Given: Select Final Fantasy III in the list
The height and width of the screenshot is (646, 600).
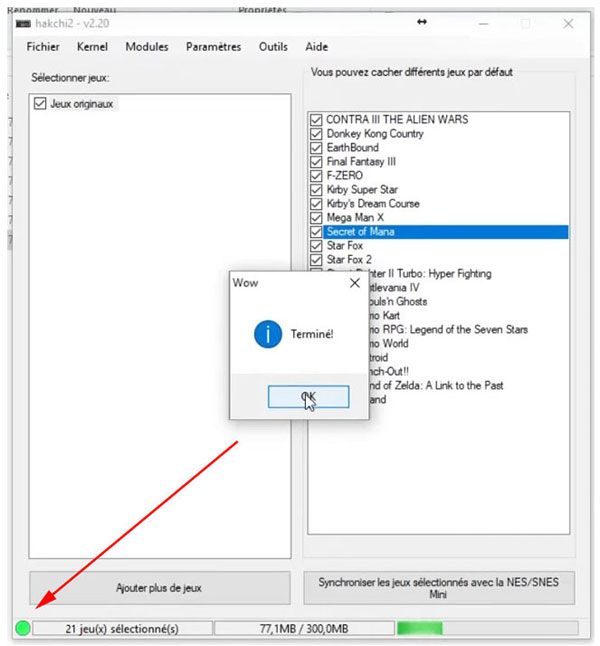Looking at the screenshot, I should point(361,162).
